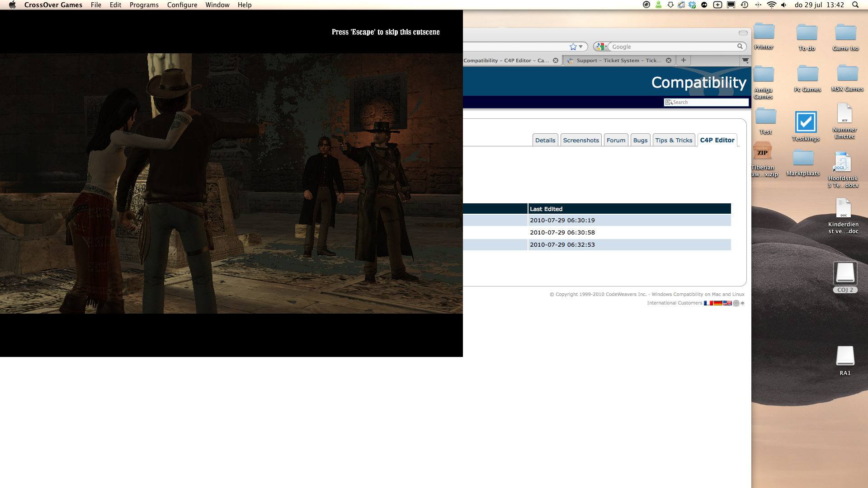
Task: Click the French flag in the footer
Action: (x=708, y=303)
